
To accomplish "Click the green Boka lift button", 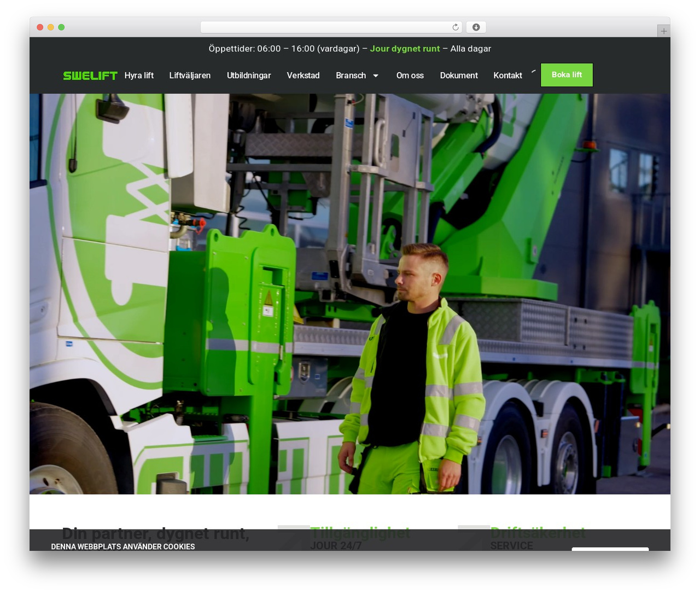I will (567, 75).
